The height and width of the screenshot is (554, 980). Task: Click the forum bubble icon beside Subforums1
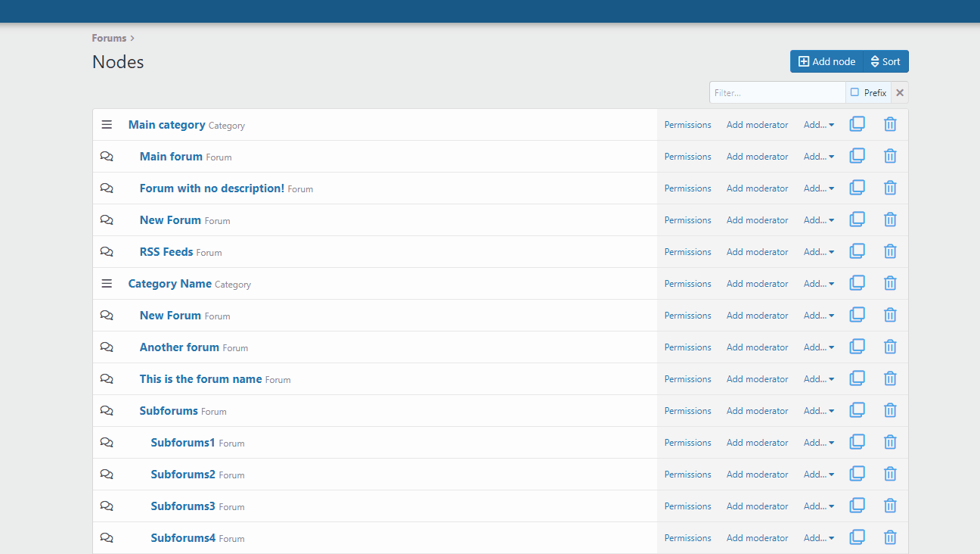(x=107, y=443)
